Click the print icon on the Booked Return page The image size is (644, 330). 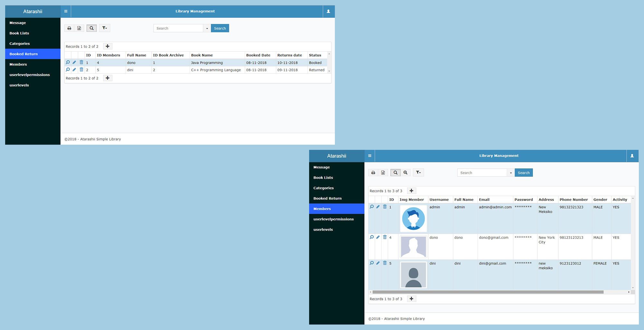tap(69, 28)
